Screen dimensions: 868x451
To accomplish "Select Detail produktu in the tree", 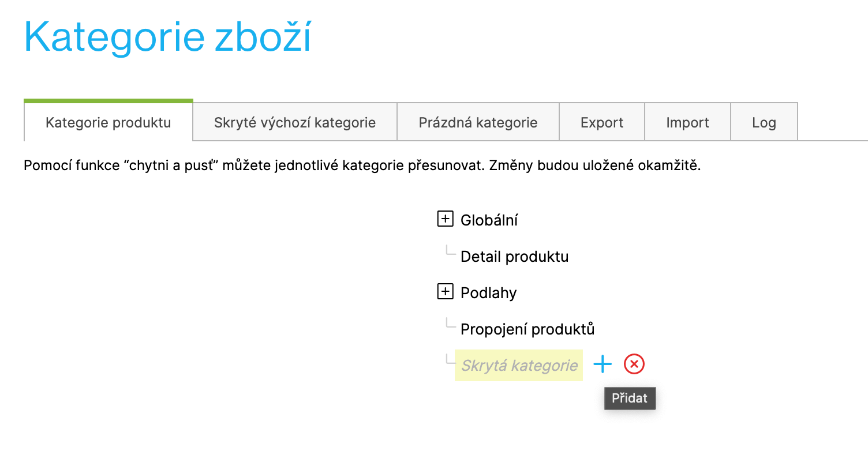I will (x=514, y=257).
